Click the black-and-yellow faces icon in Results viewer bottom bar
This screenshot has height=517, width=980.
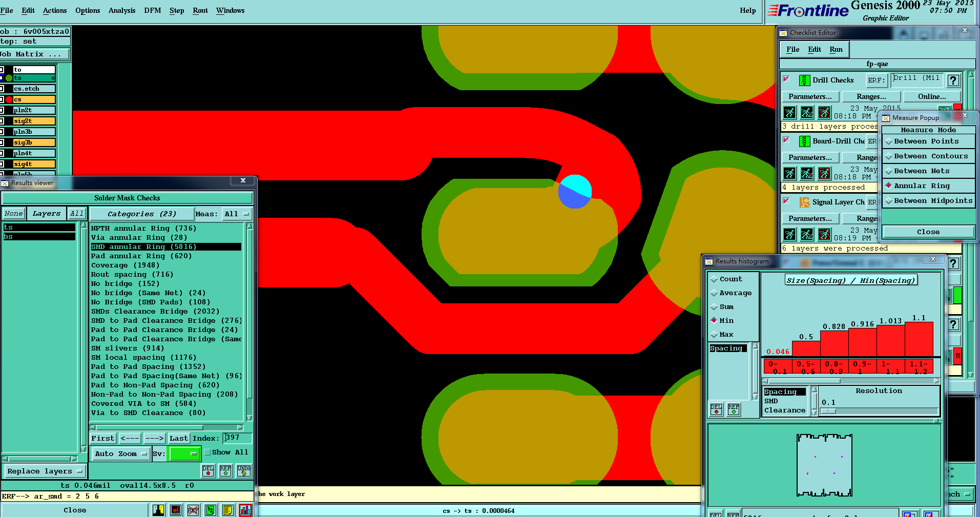pos(158,510)
